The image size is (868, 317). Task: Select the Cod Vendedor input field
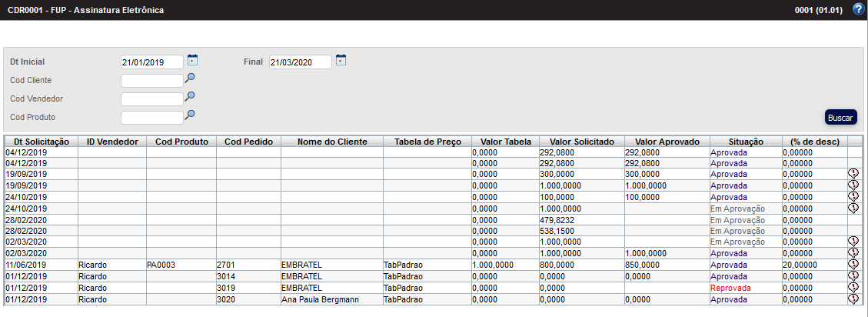coord(151,98)
